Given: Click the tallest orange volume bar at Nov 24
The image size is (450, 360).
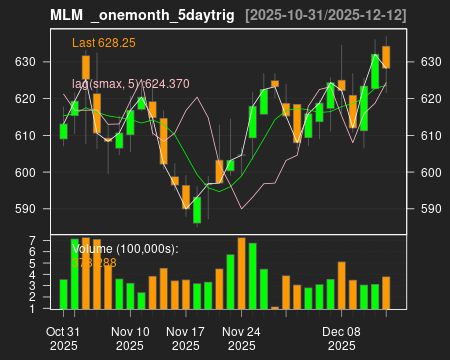Looking at the screenshot, I should point(242,273).
